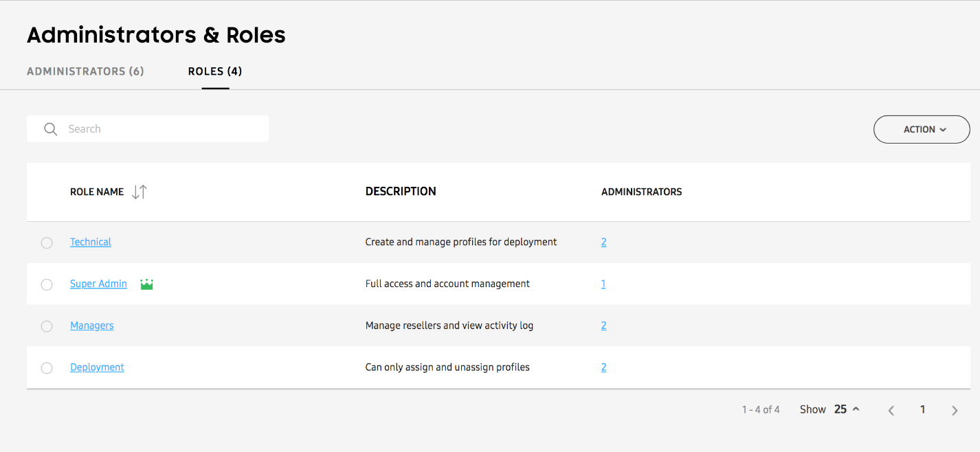Screen dimensions: 980x452
Task: Click into the Search input field
Action: click(x=148, y=129)
